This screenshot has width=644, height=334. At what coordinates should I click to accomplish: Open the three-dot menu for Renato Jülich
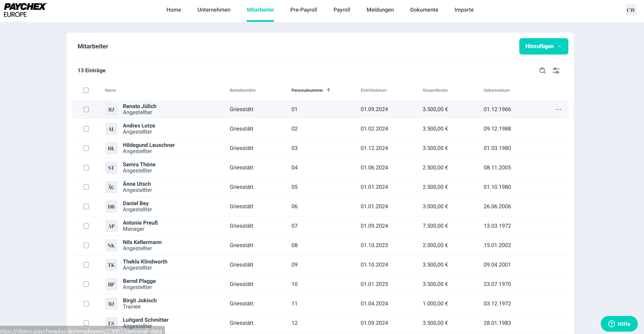click(558, 109)
